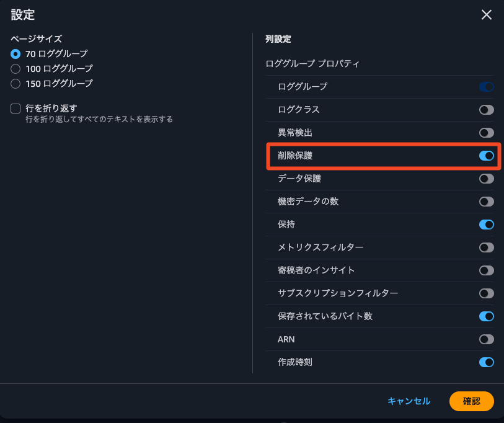The image size is (504, 423).
Task: Select the 100 ロググループ page size
Action: tap(15, 69)
